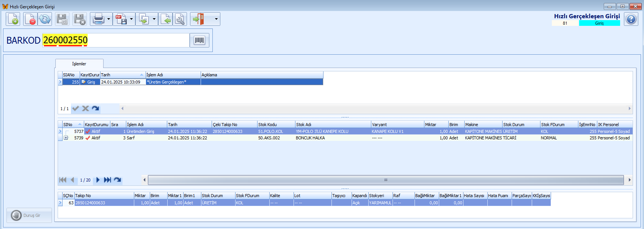644x229 pixels.
Task: Click the cancel-save floppy-with-X icon
Action: coord(80,19)
